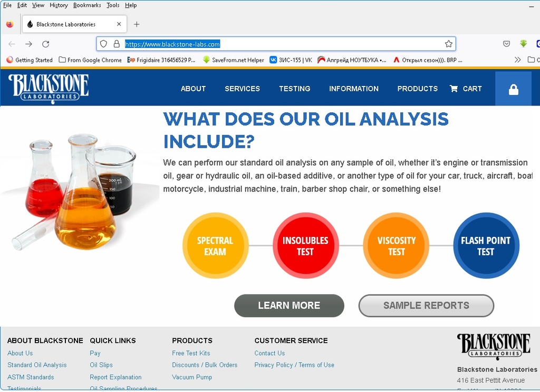Open the shopping CART
Image resolution: width=540 pixels, height=392 pixels.
tap(466, 89)
